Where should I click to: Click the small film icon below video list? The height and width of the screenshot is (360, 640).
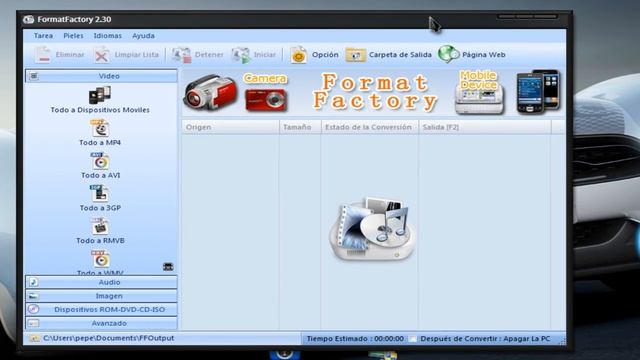click(168, 267)
